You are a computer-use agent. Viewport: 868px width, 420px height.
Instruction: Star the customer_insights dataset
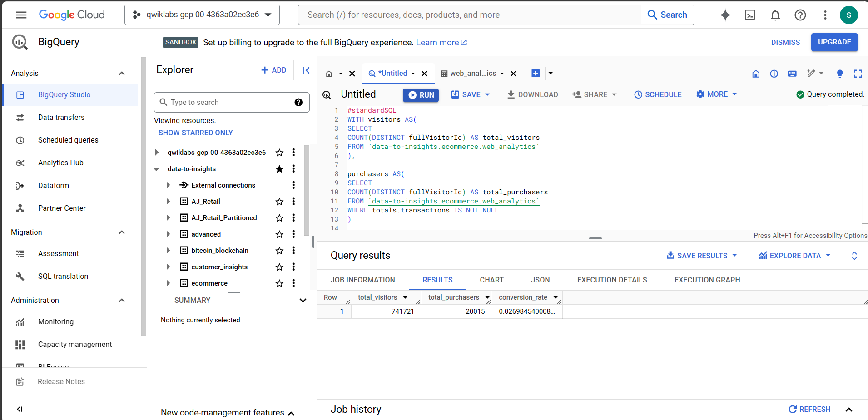click(x=279, y=267)
